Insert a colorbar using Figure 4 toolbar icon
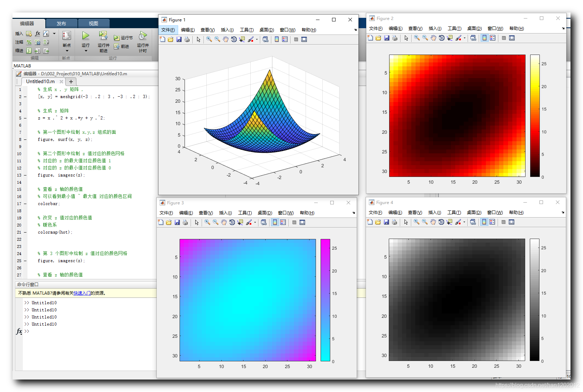The height and width of the screenshot is (392, 583). (x=484, y=222)
